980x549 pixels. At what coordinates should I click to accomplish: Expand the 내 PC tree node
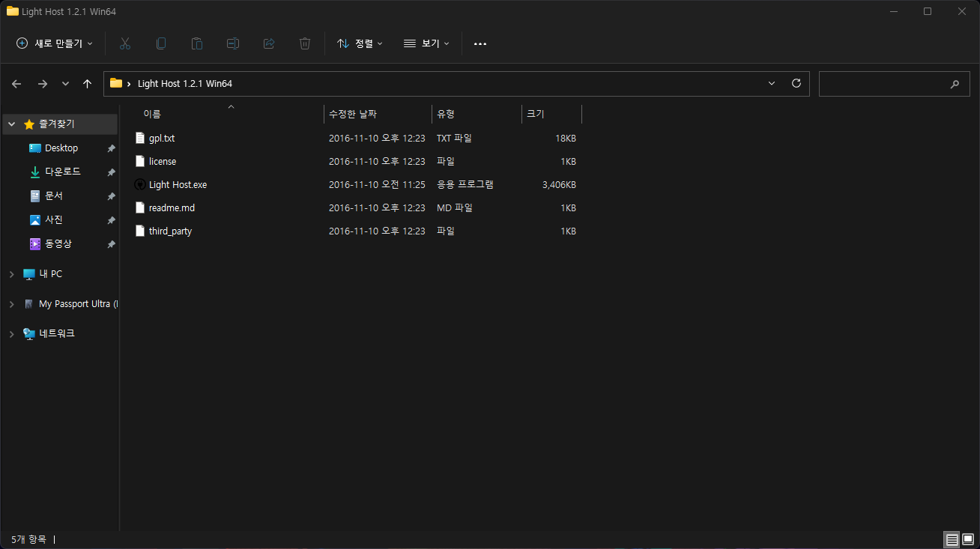click(11, 274)
